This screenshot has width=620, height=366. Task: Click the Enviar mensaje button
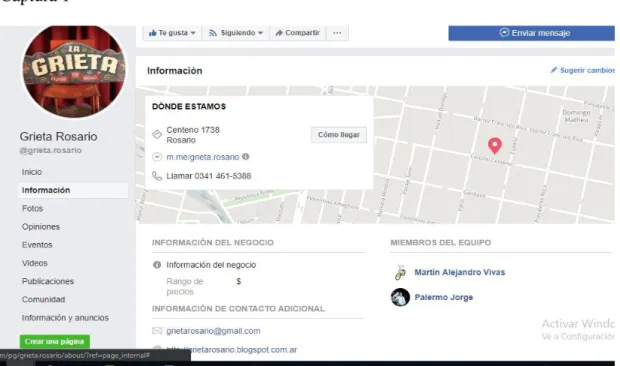pyautogui.click(x=531, y=33)
